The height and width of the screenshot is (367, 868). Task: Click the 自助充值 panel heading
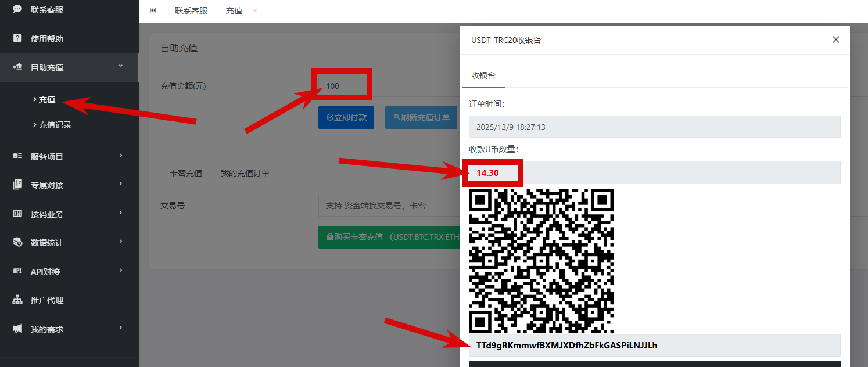tap(179, 48)
